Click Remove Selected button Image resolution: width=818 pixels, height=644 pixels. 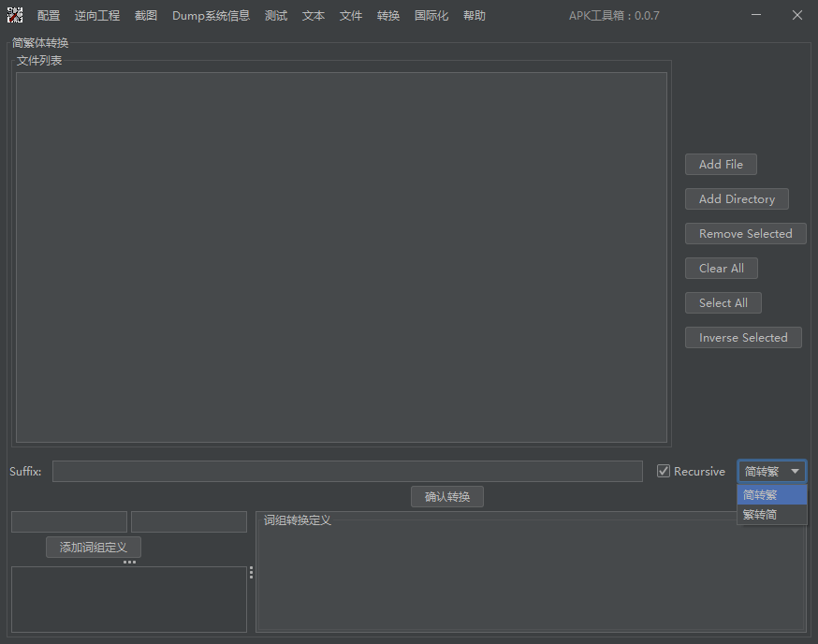[x=745, y=234]
